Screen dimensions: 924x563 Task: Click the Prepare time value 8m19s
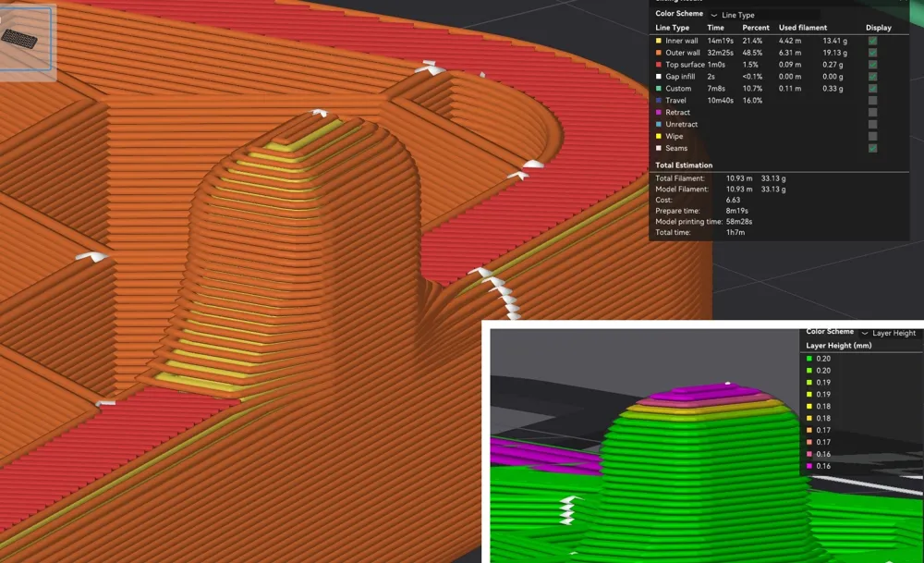coord(737,211)
